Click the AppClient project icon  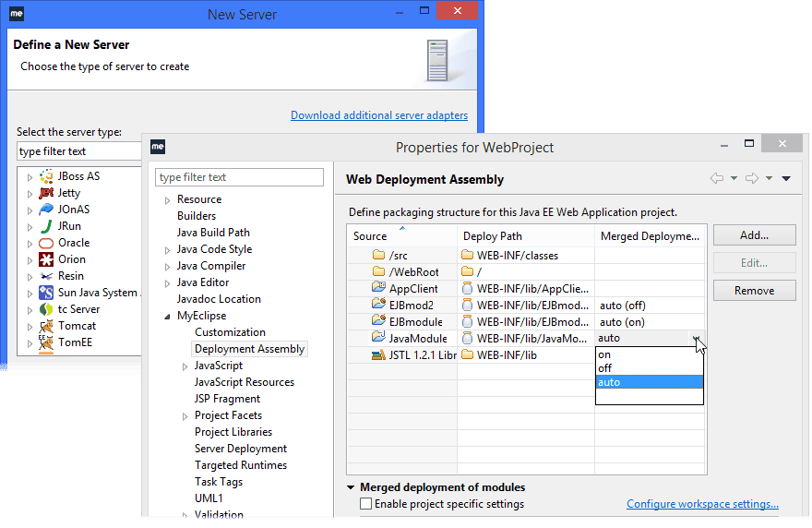click(378, 286)
